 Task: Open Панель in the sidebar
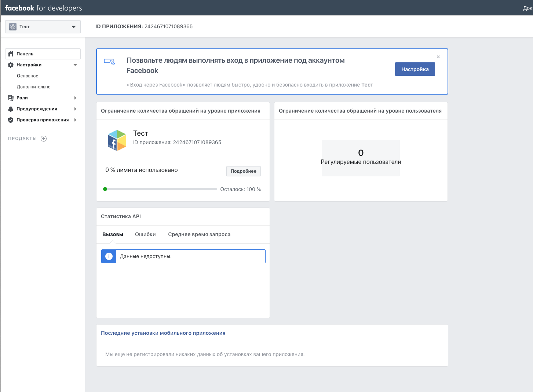pyautogui.click(x=43, y=54)
